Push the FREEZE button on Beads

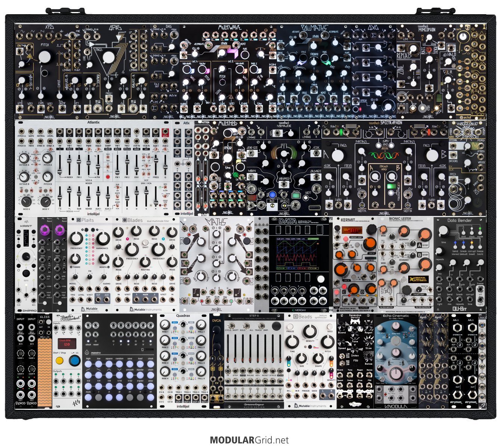[290, 326]
